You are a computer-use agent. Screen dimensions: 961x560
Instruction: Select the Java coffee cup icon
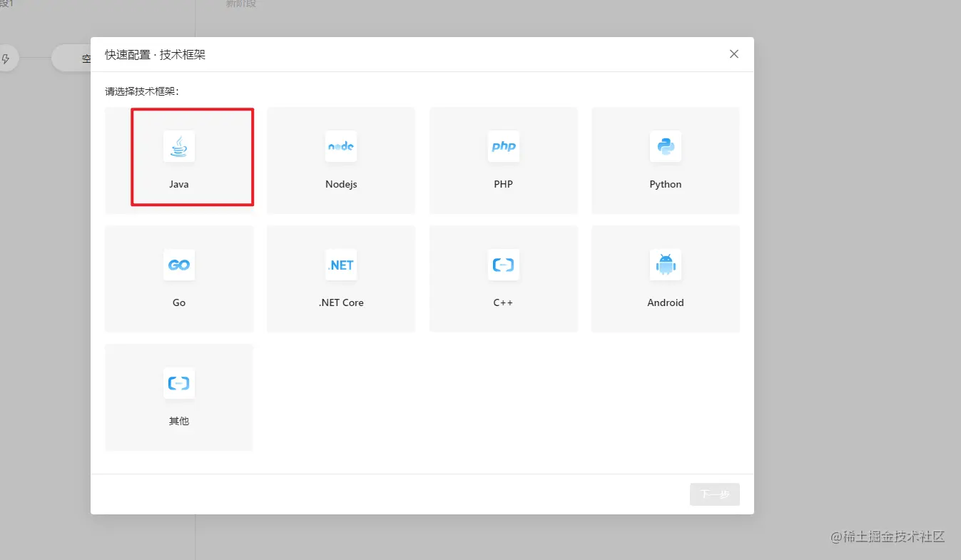(x=179, y=146)
